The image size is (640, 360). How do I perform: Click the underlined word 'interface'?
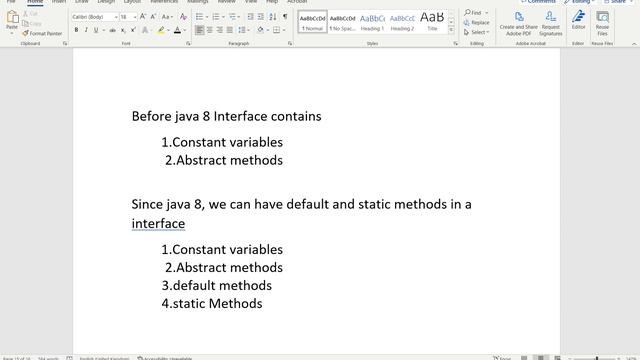click(158, 224)
